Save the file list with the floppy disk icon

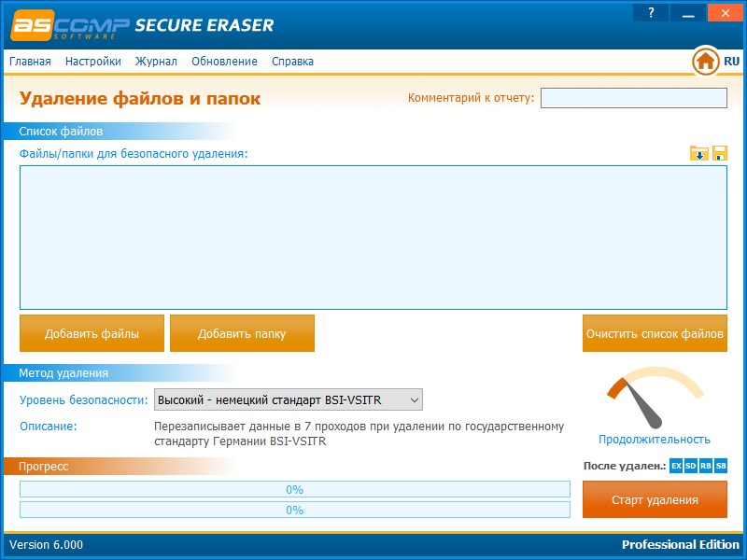click(719, 153)
